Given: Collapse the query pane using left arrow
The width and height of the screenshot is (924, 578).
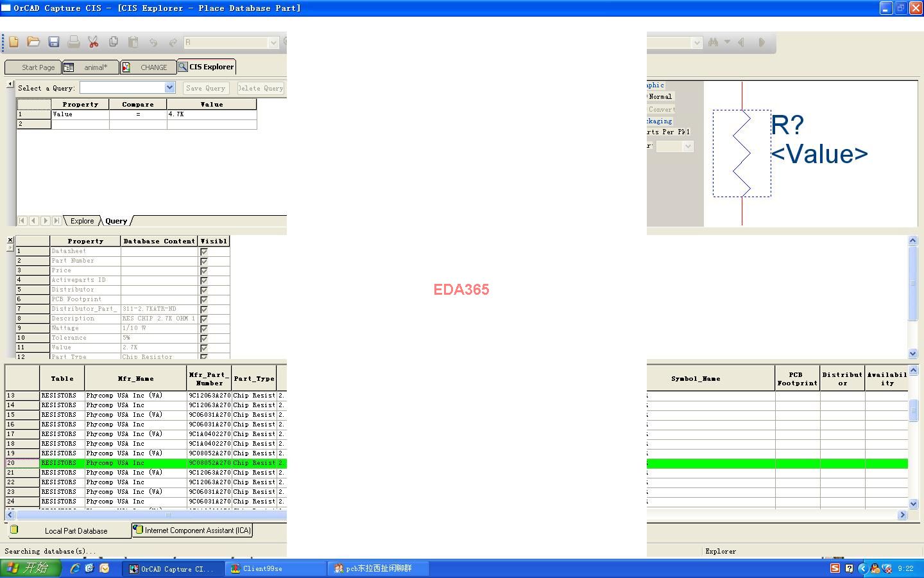Looking at the screenshot, I should click(10, 84).
